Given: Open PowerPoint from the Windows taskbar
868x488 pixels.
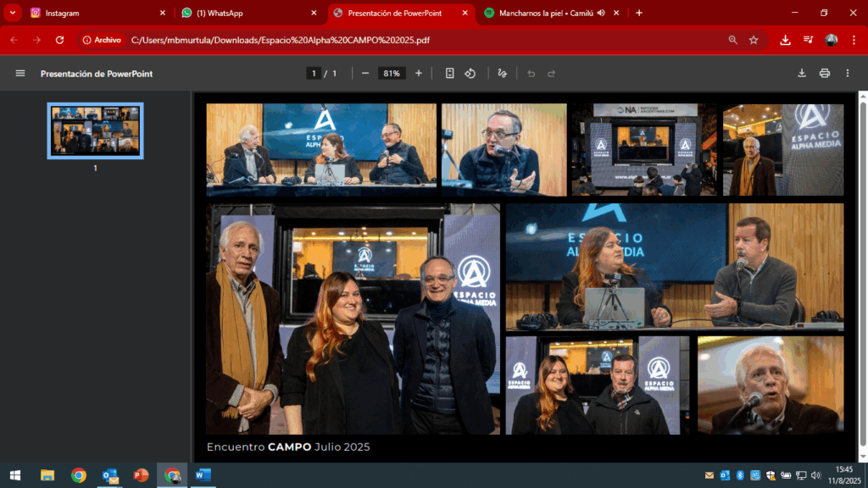Looking at the screenshot, I should point(141,475).
